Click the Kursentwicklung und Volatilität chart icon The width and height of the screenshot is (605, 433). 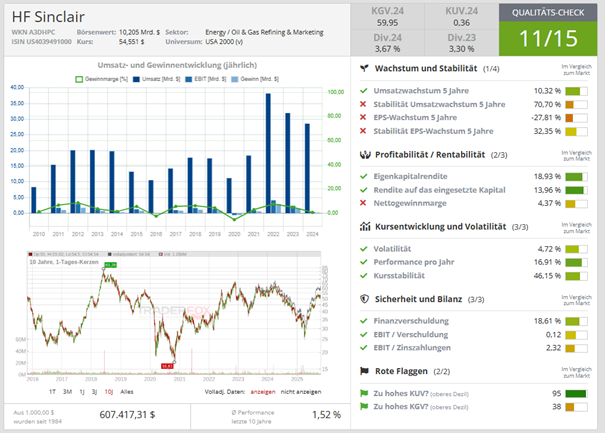(366, 226)
